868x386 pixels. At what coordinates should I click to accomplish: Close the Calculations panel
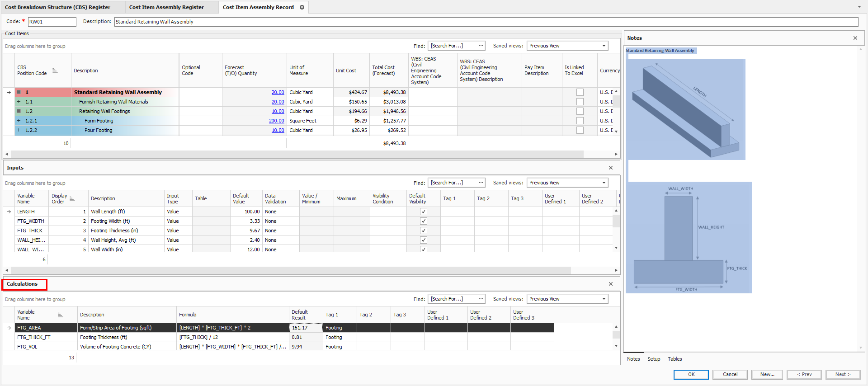pyautogui.click(x=610, y=284)
